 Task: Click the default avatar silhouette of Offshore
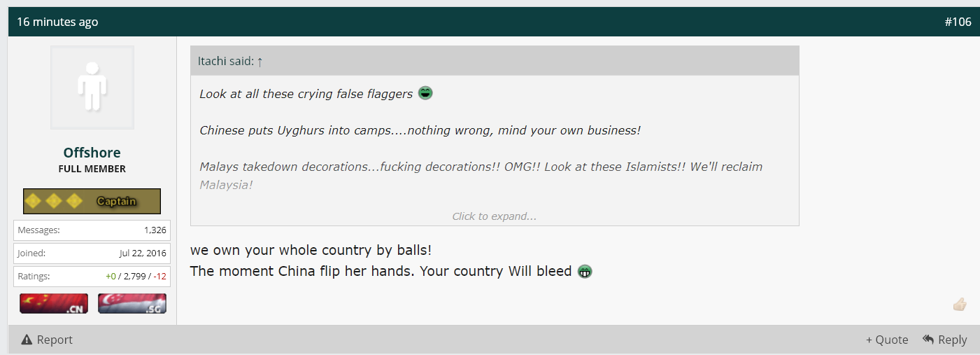pyautogui.click(x=92, y=88)
